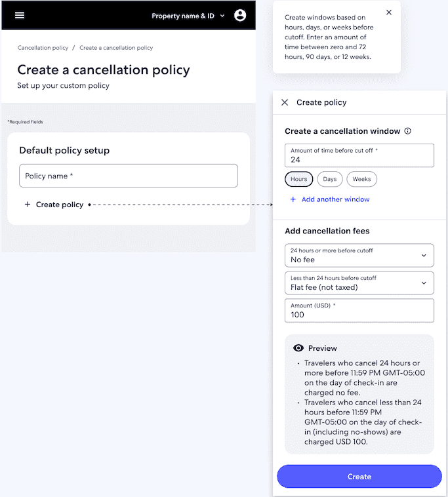Image resolution: width=448 pixels, height=497 pixels.
Task: Click Add another window link
Action: [335, 199]
